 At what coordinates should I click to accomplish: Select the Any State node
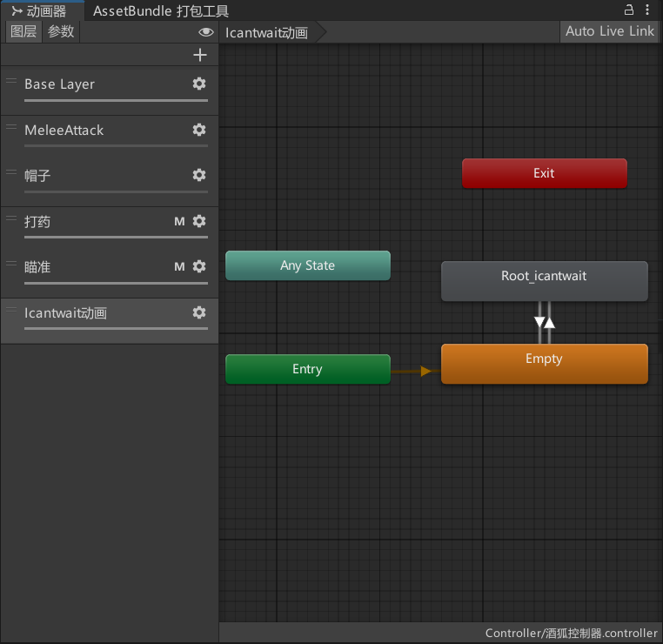tap(307, 265)
